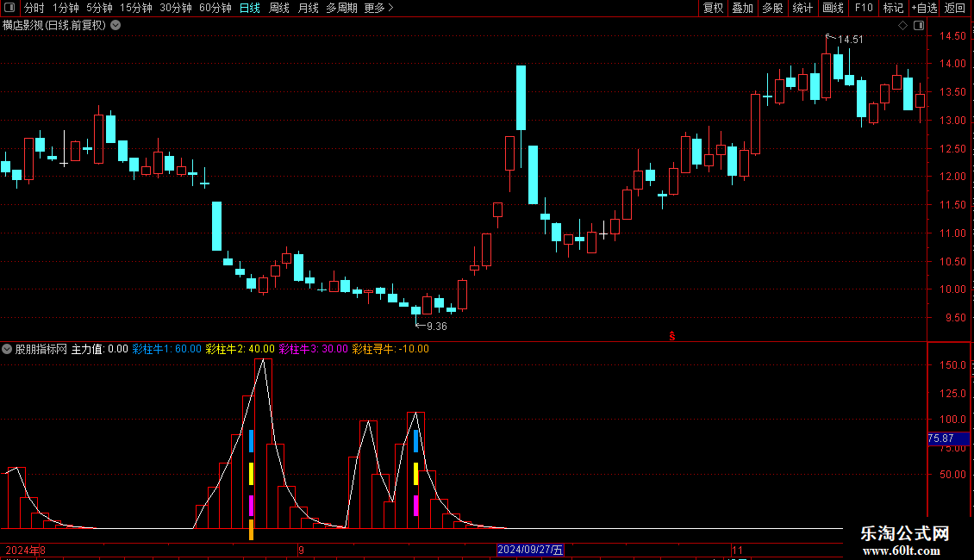Click the 彩柱牛3: 30.00 label
This screenshot has width=974, height=560.
click(x=313, y=349)
